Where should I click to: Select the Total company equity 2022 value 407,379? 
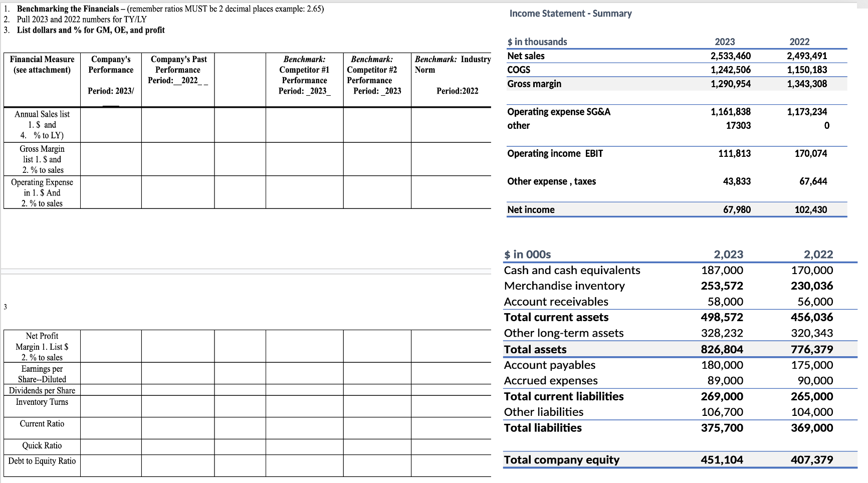tap(812, 459)
